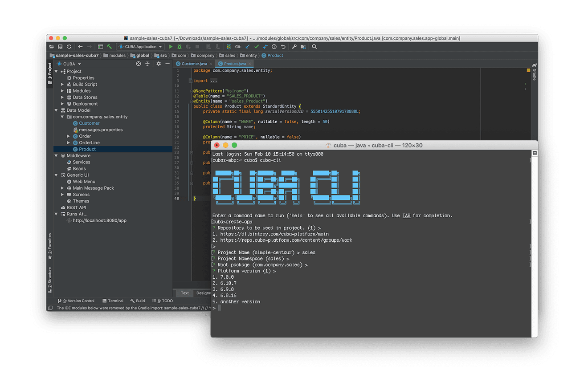
Task: Click the modules breadcrumb in navigation bar
Action: tap(114, 56)
